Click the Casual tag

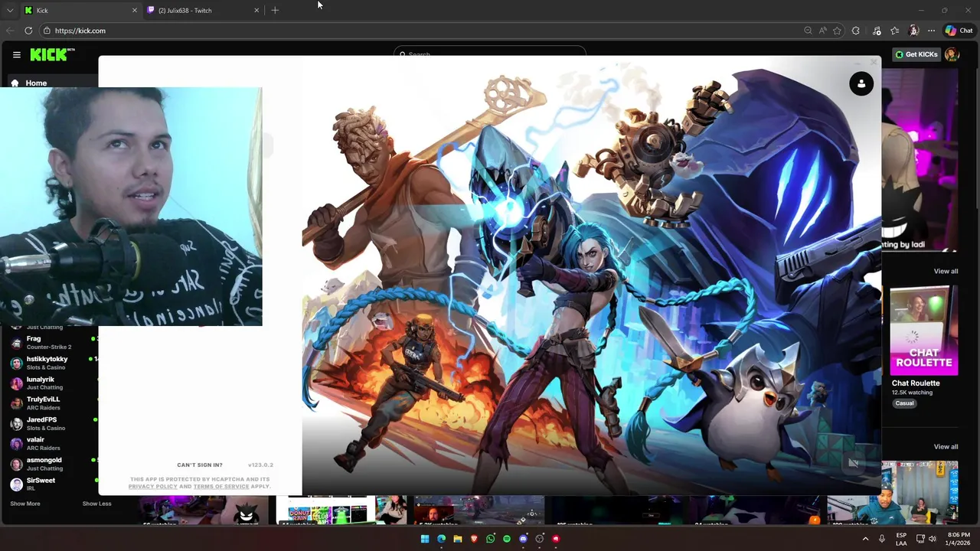click(x=904, y=403)
